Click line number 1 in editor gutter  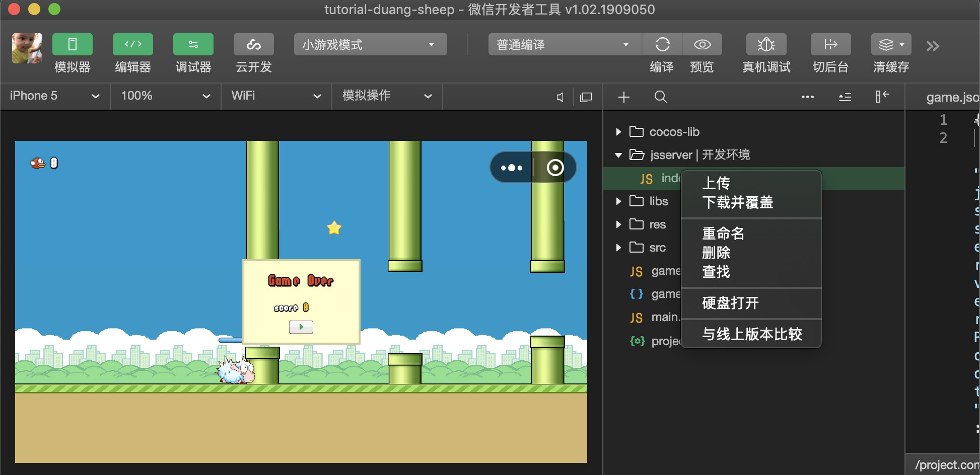(943, 120)
